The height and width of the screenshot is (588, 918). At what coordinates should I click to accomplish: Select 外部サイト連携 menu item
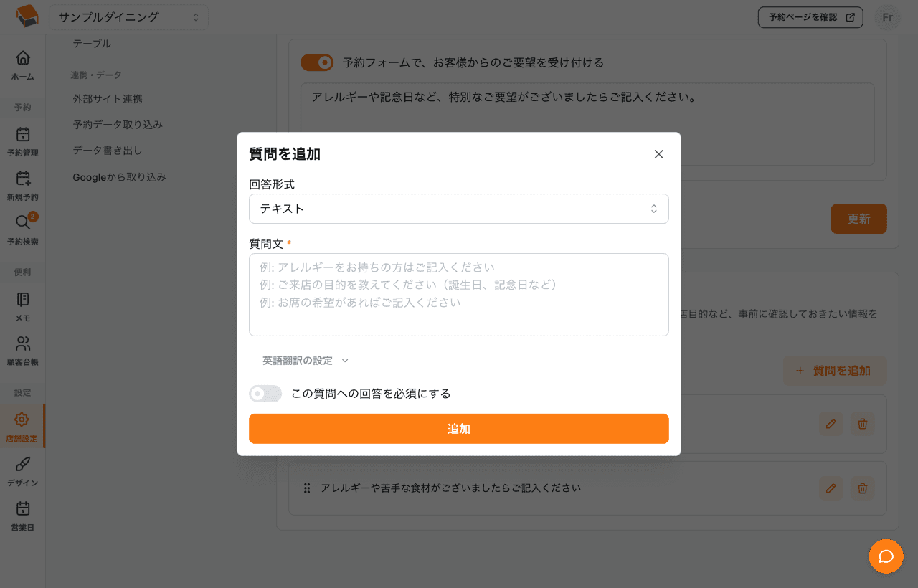pos(108,99)
